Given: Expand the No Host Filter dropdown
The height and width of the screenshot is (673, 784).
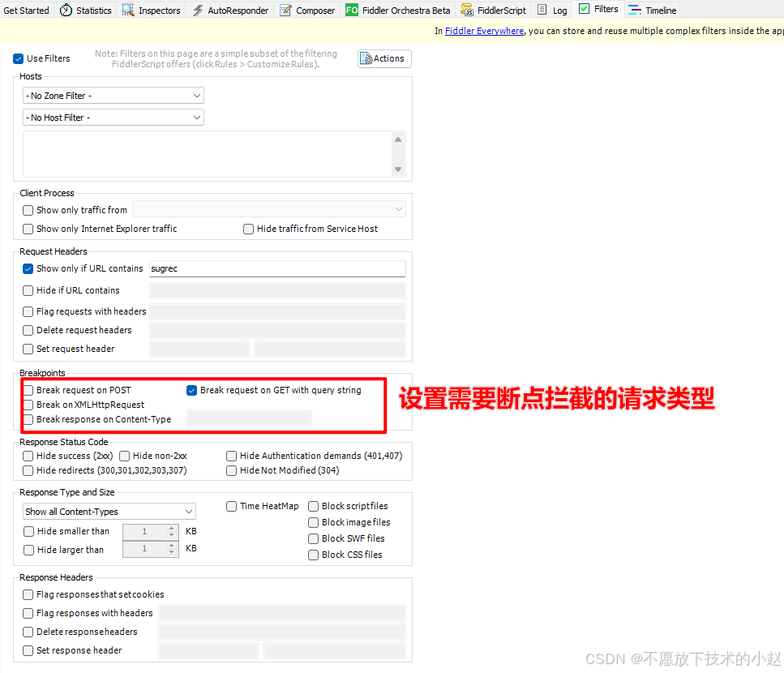Looking at the screenshot, I should coord(114,118).
